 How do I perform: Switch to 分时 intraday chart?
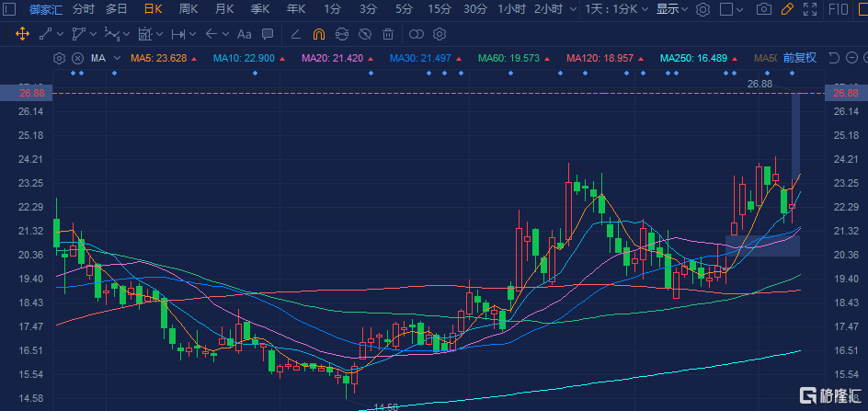[83, 9]
